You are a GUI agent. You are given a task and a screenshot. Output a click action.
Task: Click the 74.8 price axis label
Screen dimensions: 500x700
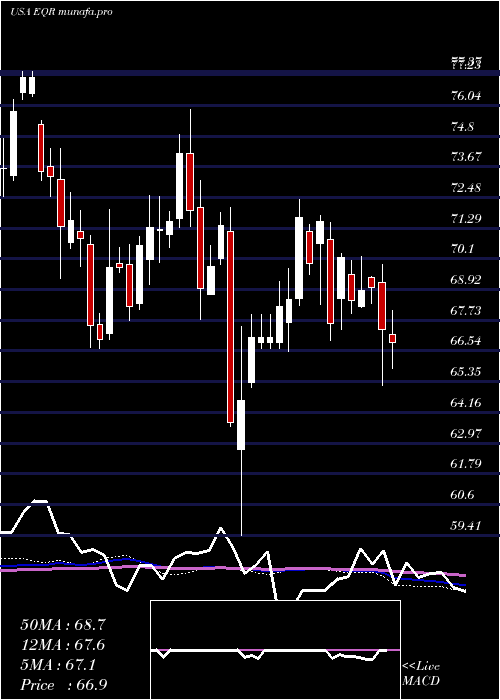click(462, 127)
